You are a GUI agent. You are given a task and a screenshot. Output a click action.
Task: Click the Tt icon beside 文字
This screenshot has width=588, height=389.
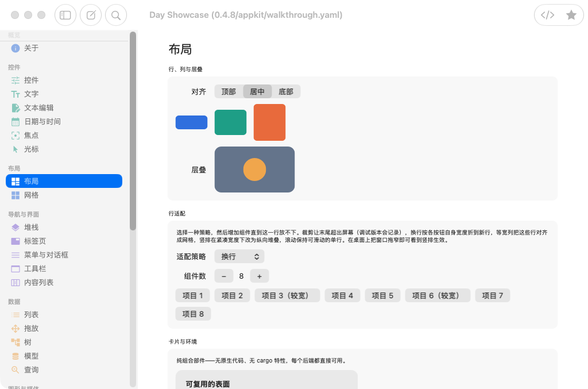16,94
